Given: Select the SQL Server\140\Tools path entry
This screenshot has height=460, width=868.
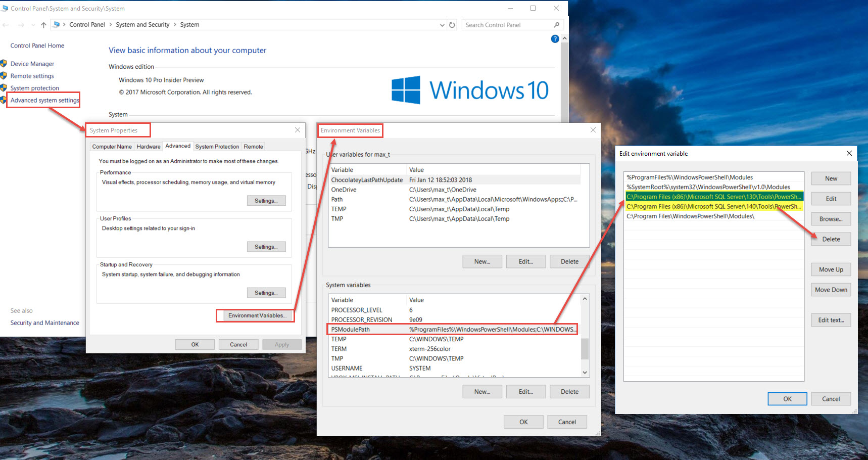Looking at the screenshot, I should pos(714,206).
